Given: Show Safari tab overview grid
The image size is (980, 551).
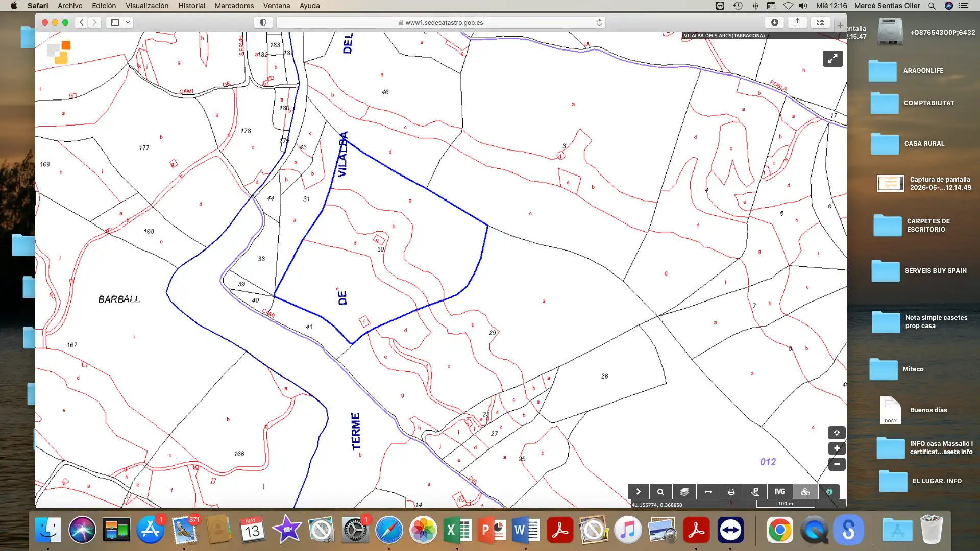Looking at the screenshot, I should 821,22.
